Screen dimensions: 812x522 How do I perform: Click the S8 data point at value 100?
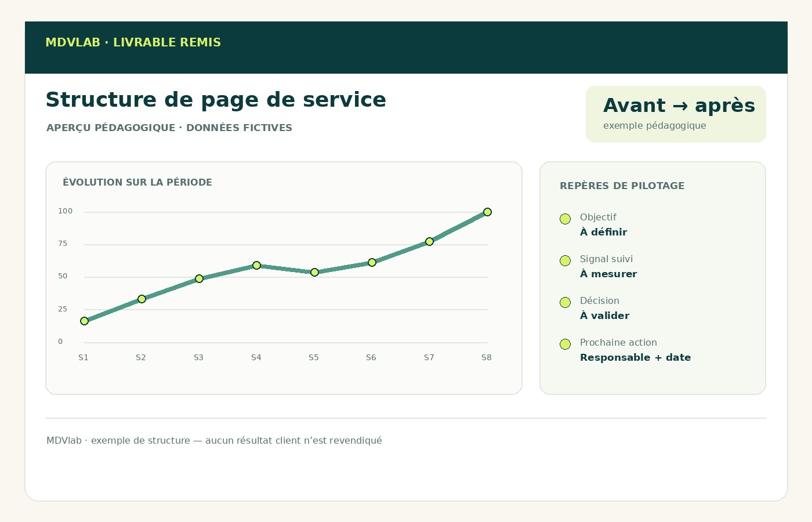tap(487, 212)
